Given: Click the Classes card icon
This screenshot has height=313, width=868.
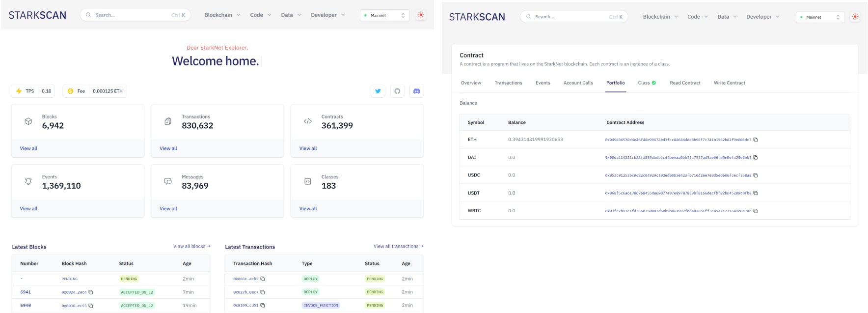Looking at the screenshot, I should (x=308, y=181).
